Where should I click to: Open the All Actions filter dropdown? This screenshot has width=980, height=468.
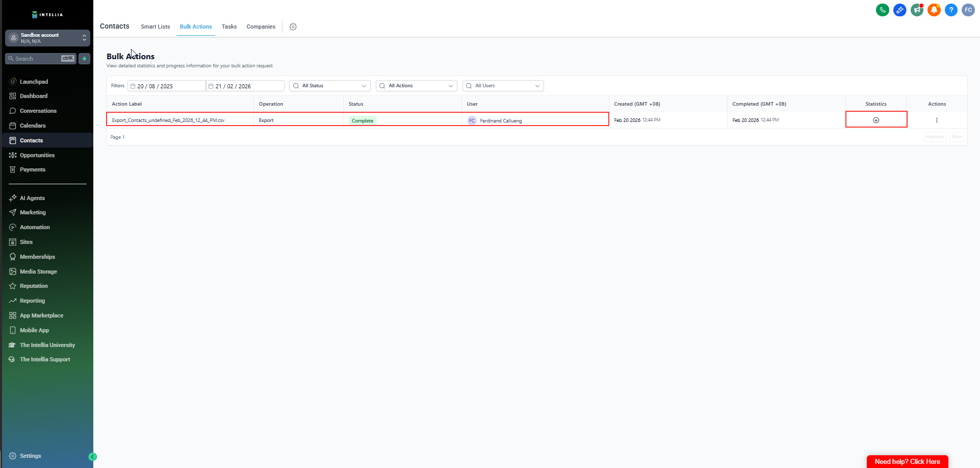click(417, 86)
